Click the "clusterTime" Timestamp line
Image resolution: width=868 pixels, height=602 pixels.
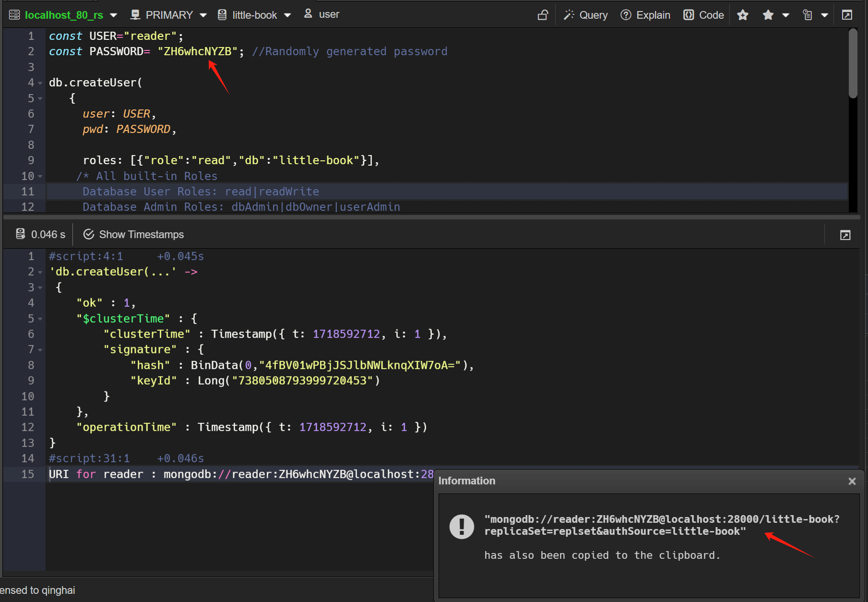pyautogui.click(x=275, y=334)
